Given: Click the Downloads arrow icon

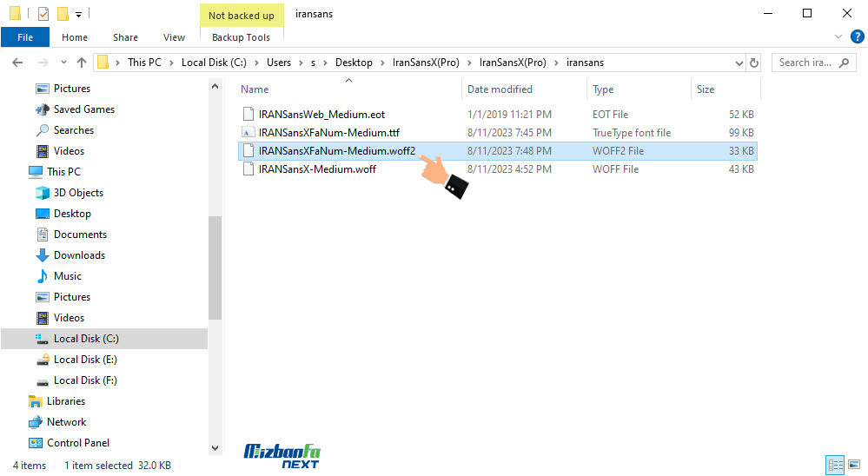Looking at the screenshot, I should [x=42, y=255].
